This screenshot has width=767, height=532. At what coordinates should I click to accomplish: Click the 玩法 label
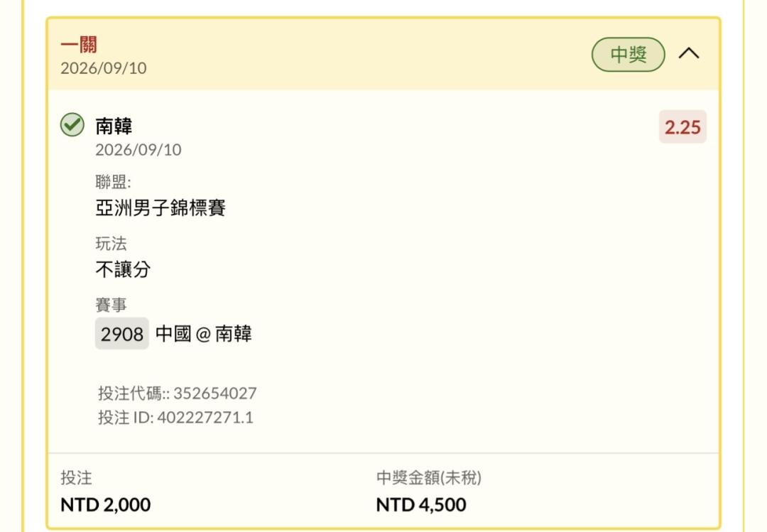click(x=111, y=243)
